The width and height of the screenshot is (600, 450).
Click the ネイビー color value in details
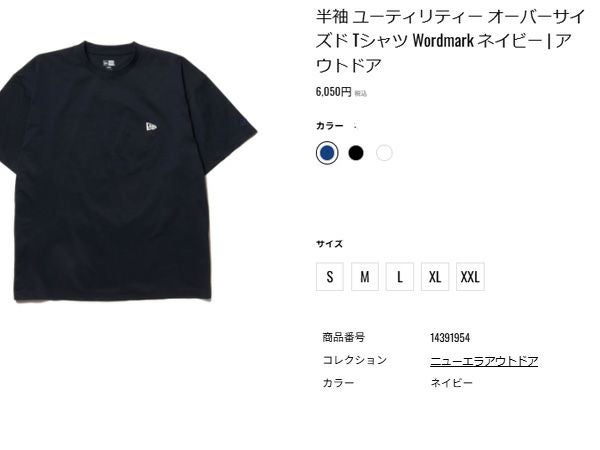452,383
